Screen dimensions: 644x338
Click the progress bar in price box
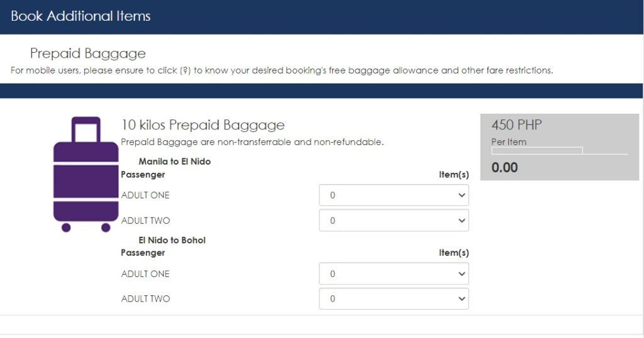[x=537, y=151]
